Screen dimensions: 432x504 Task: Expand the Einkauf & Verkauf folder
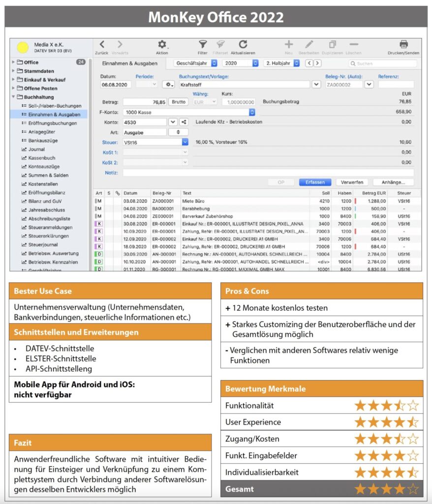pos(13,79)
